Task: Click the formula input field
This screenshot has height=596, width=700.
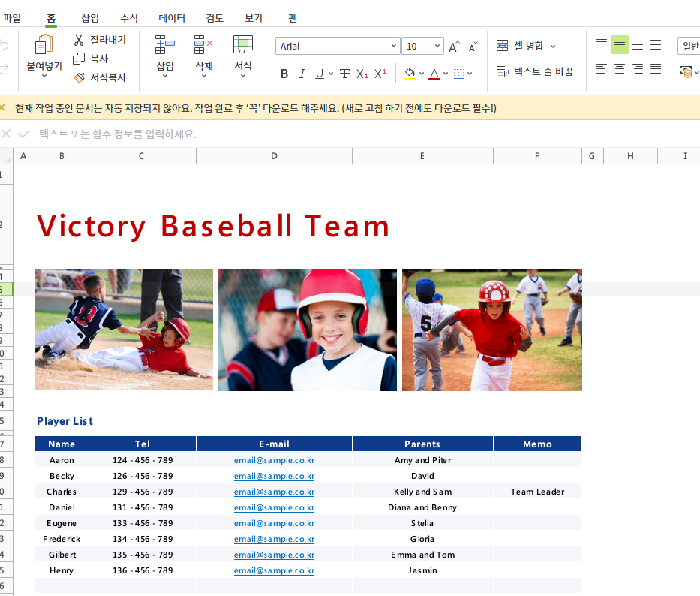Action: click(x=366, y=134)
